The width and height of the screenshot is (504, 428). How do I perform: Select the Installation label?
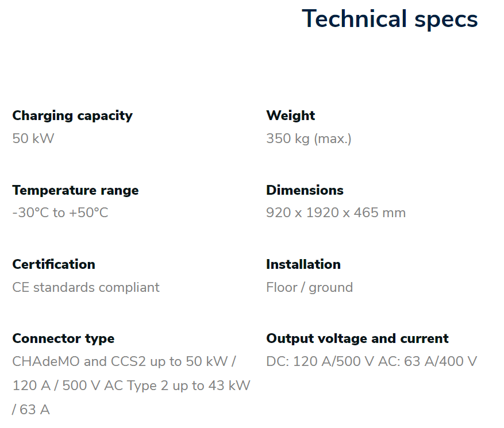[x=303, y=264]
